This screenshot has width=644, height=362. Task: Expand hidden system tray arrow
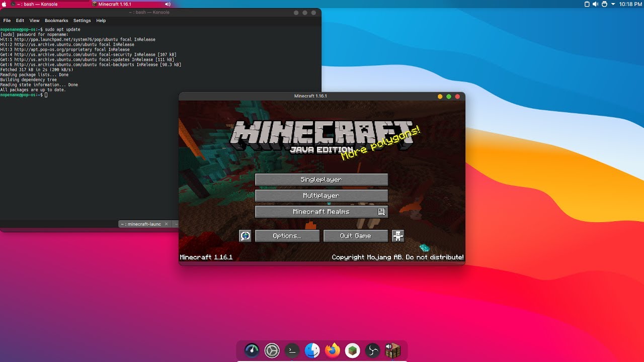(x=613, y=4)
